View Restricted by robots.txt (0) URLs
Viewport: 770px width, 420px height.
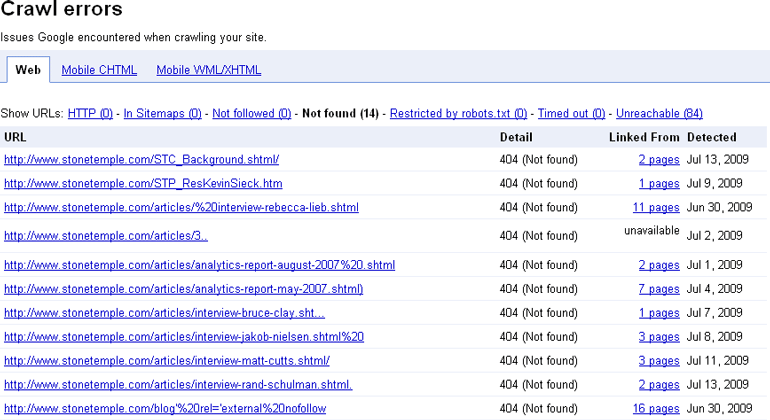pyautogui.click(x=458, y=113)
